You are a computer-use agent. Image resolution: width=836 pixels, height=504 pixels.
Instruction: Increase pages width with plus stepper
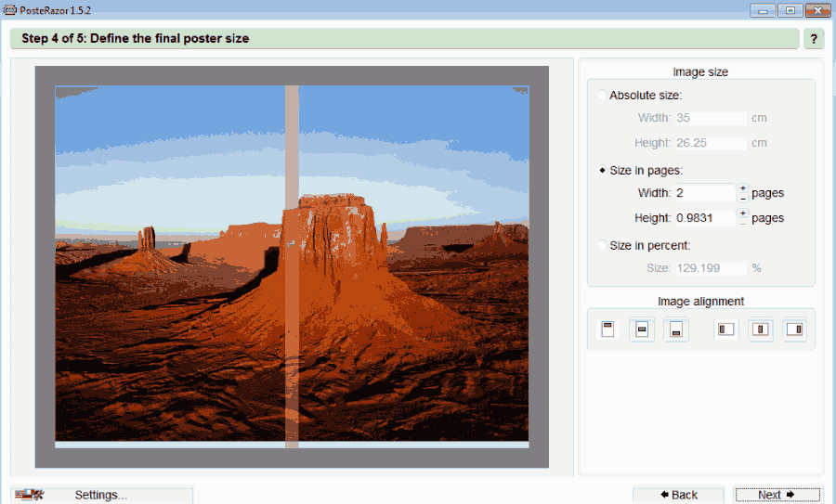point(743,188)
